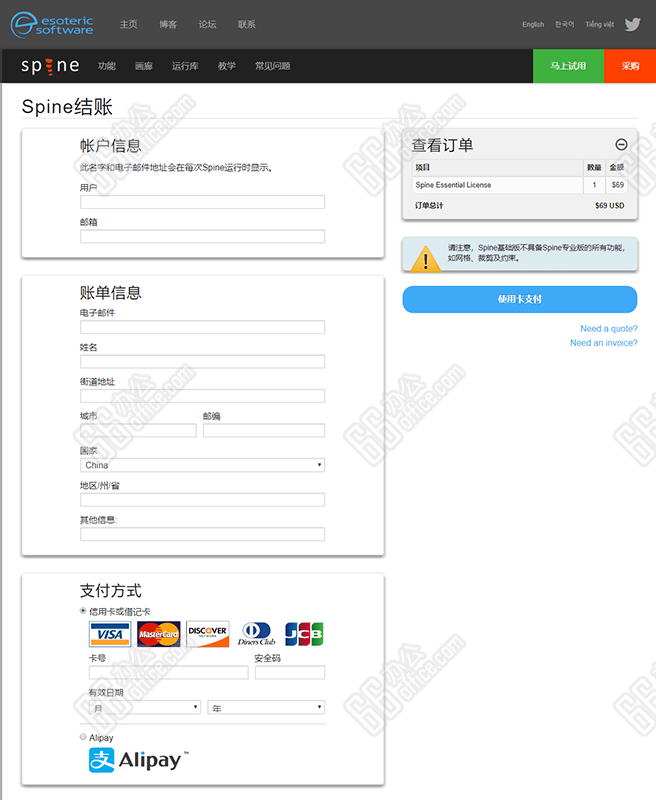This screenshot has width=656, height=800.
Task: Click the JCB card logo
Action: 304,634
